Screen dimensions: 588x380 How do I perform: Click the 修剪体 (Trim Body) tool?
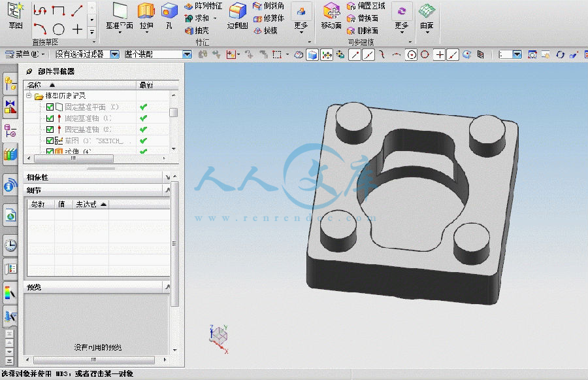click(x=269, y=18)
